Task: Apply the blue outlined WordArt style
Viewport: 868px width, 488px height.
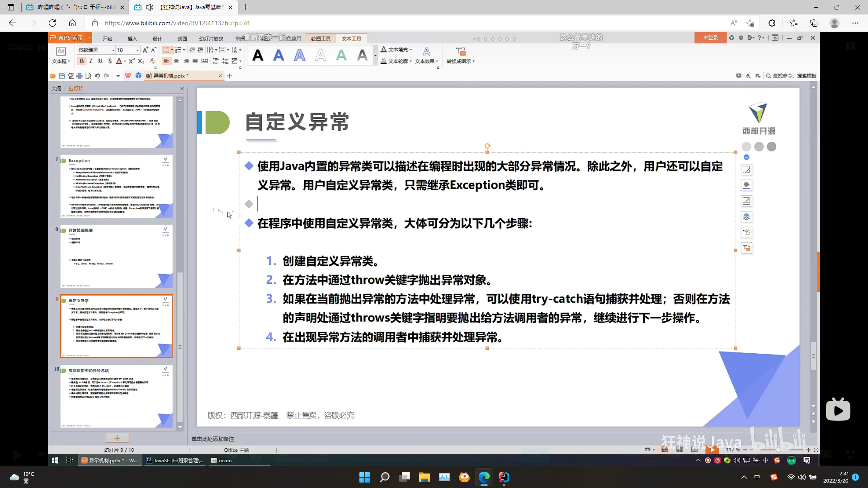Action: point(299,55)
